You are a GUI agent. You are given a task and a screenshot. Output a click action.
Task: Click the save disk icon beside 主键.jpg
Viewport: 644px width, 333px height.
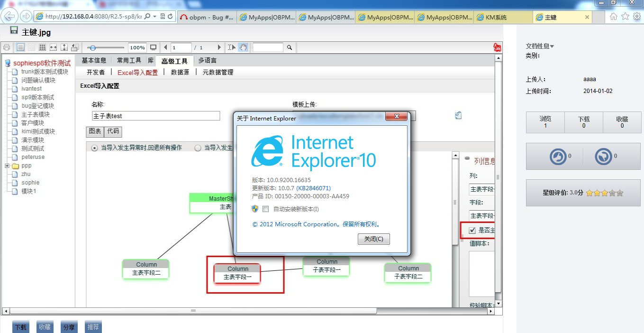14,31
